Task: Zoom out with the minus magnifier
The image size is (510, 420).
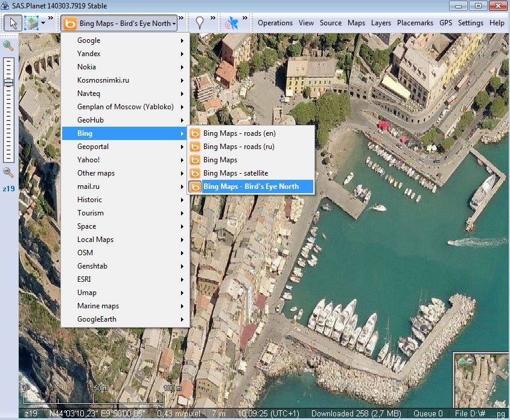Action: pyautogui.click(x=8, y=173)
